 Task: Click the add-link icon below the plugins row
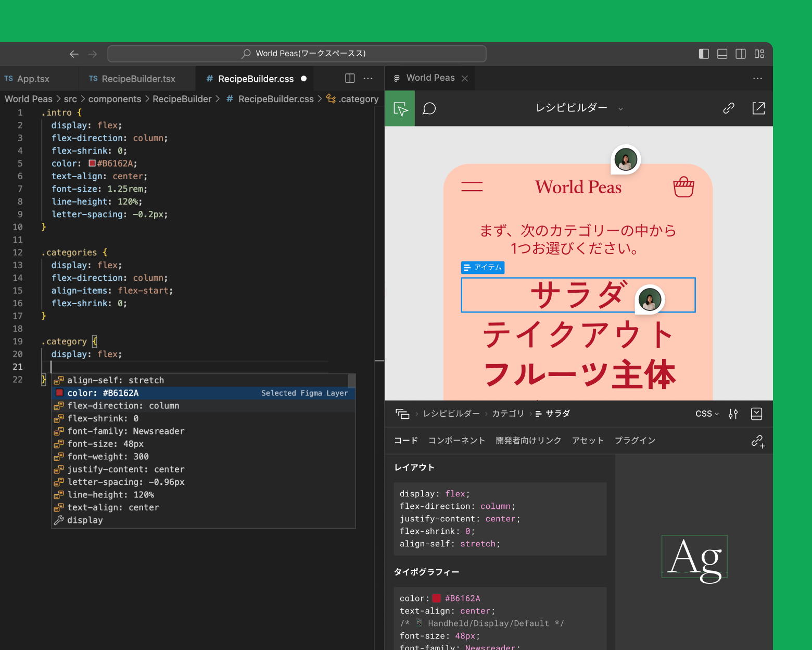[x=758, y=441]
